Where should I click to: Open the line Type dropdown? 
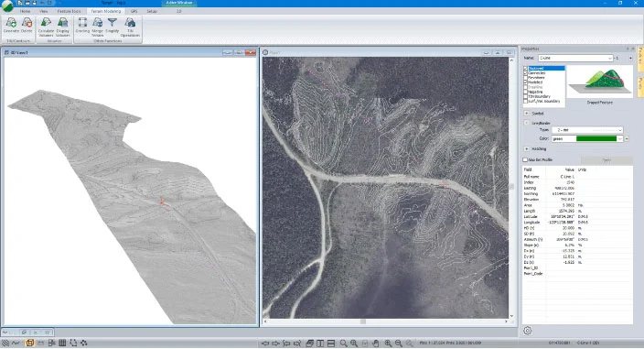point(587,130)
